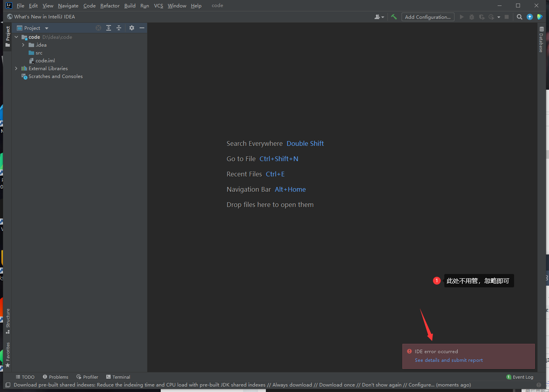Open the Window menu
The height and width of the screenshot is (392, 549).
[x=177, y=5]
